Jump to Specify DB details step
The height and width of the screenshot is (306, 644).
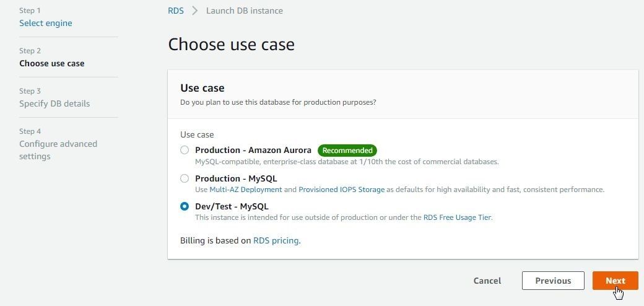54,103
